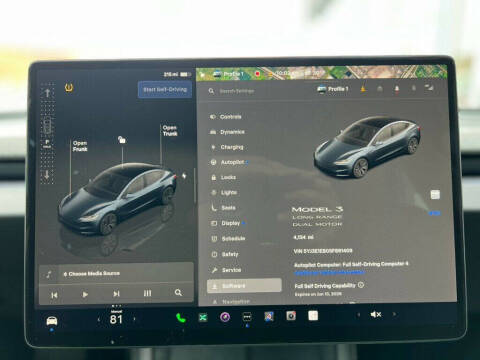Tap the battery range indicator showing 316 mi
Screen dimensions: 480x360
(x=177, y=74)
